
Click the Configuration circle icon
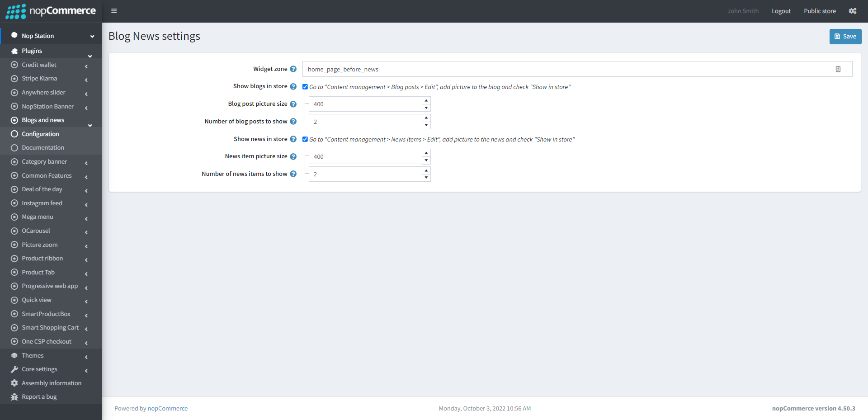(x=14, y=134)
